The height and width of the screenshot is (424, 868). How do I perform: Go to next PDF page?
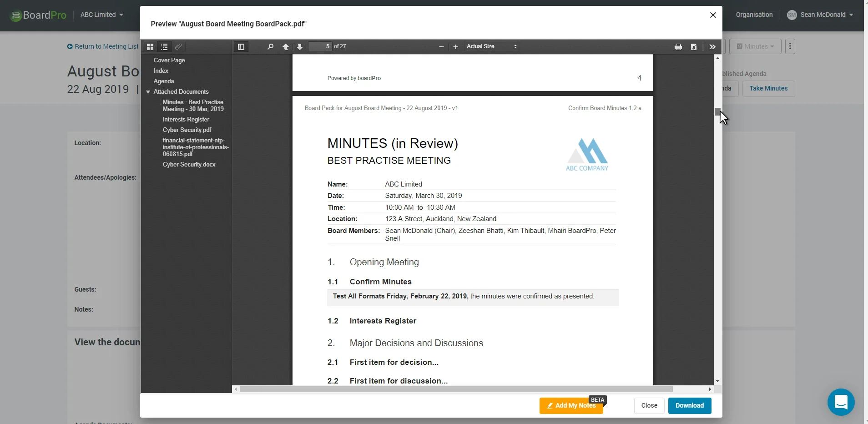300,47
